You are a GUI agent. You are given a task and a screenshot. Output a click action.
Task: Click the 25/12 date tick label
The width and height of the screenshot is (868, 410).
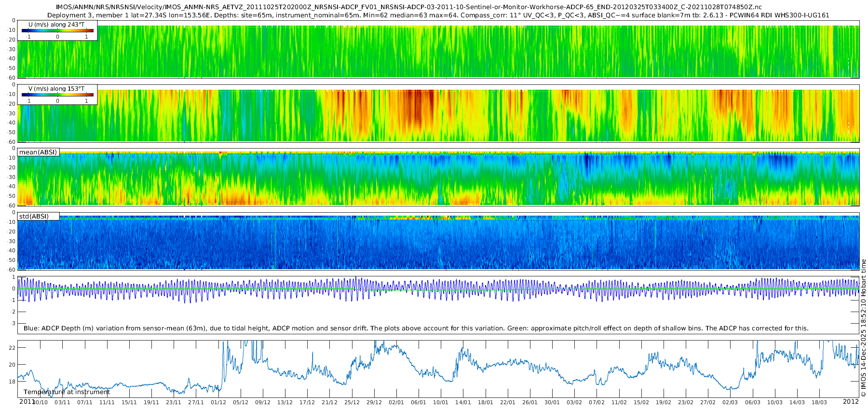coord(352,402)
